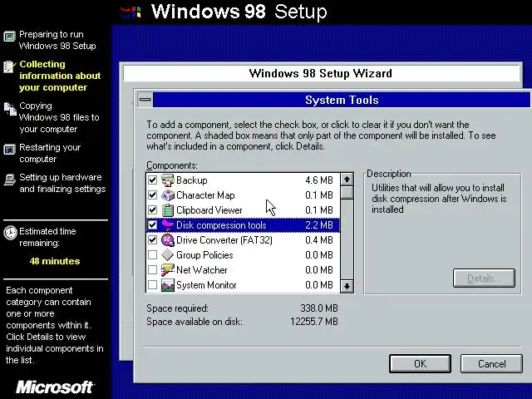Click the Details... button
This screenshot has width=532, height=399.
point(484,278)
